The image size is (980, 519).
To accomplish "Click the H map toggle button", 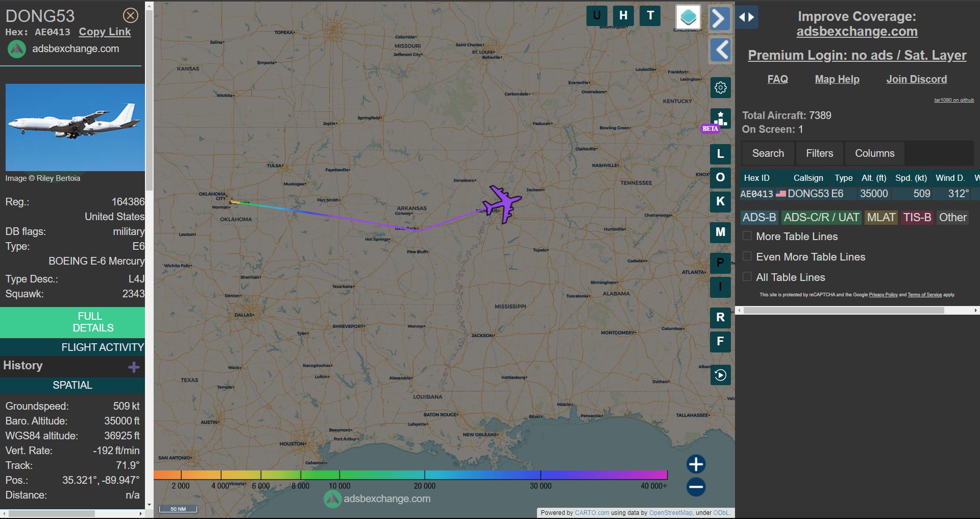I will tap(623, 15).
